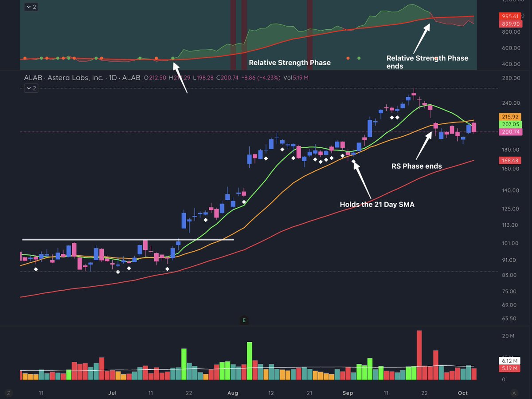Select the Aug label on the time axis

point(233,393)
